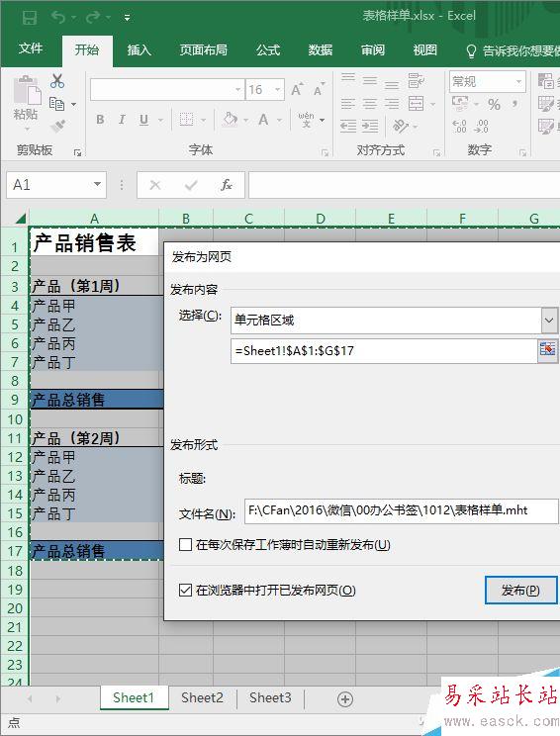Click the range selector collapse dialog icon

click(547, 349)
